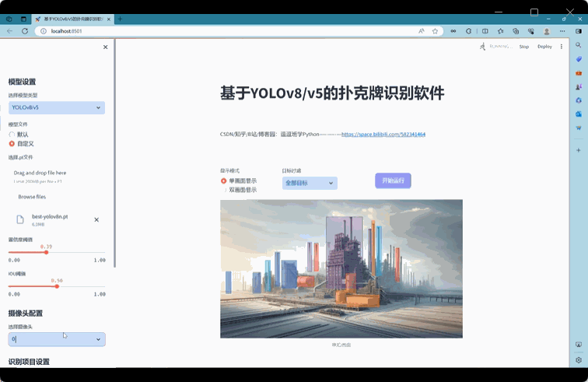Image resolution: width=588 pixels, height=382 pixels.
Task: Click the IOU threshold slider handle at 0.50
Action: [57, 286]
